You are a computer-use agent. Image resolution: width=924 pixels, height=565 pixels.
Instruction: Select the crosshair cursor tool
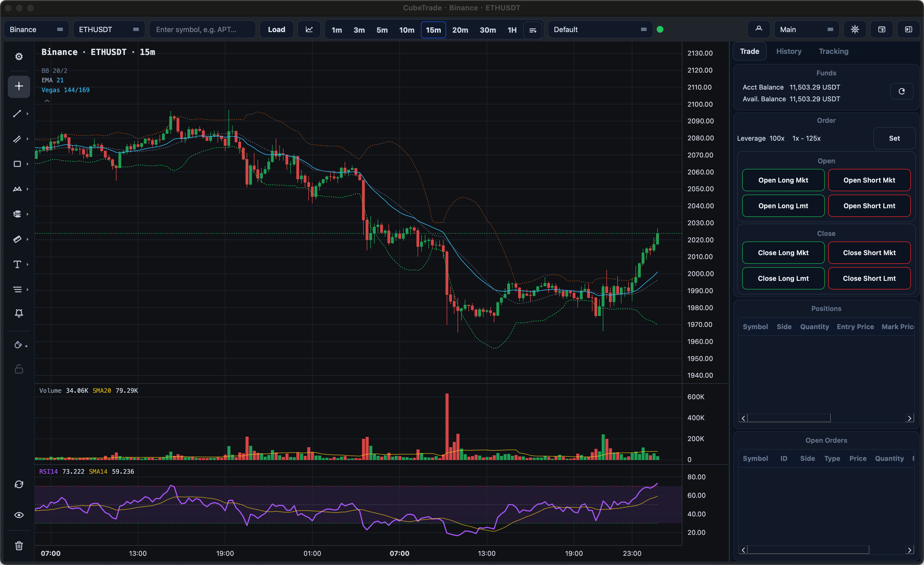tap(19, 87)
